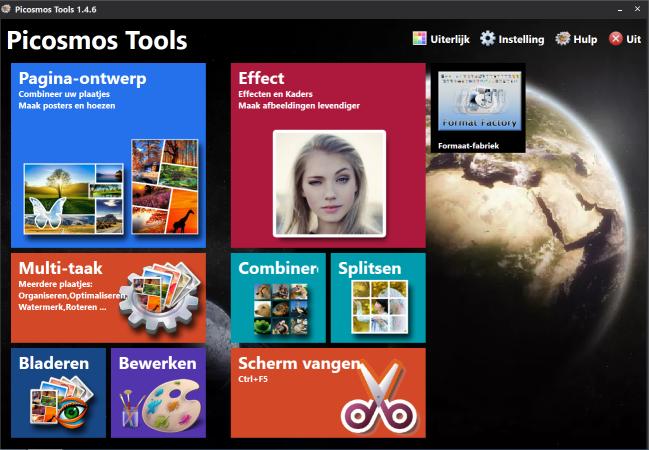This screenshot has height=450, width=649.
Task: Click 'Combineer uw plaatjes' text
Action: point(64,94)
